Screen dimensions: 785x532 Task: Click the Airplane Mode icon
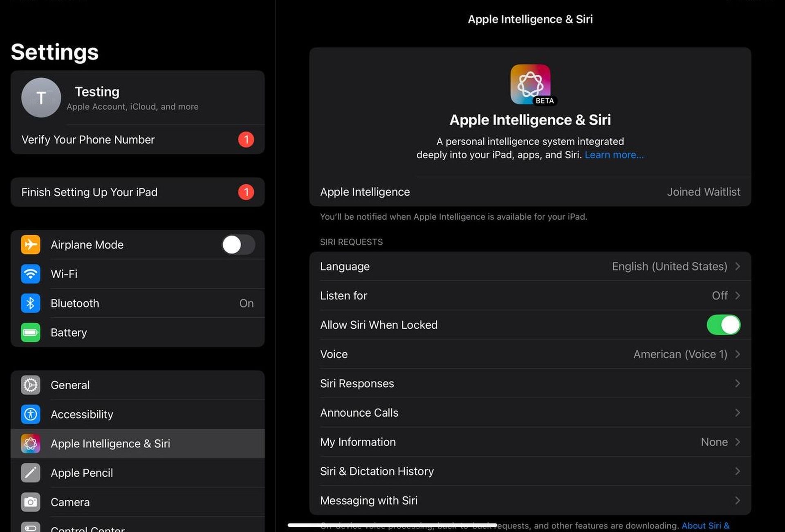click(x=31, y=245)
